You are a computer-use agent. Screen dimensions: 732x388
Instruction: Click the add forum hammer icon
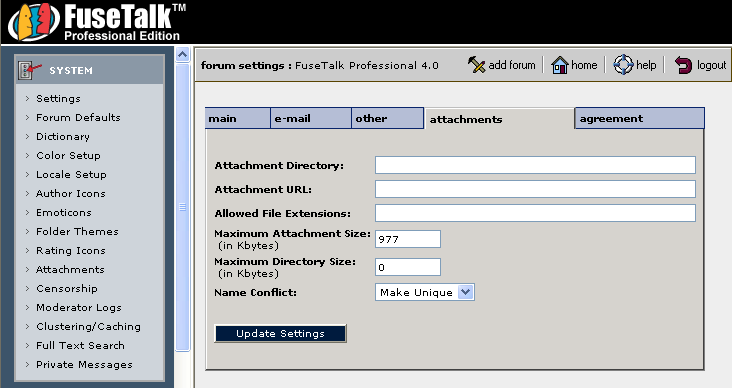tap(476, 65)
